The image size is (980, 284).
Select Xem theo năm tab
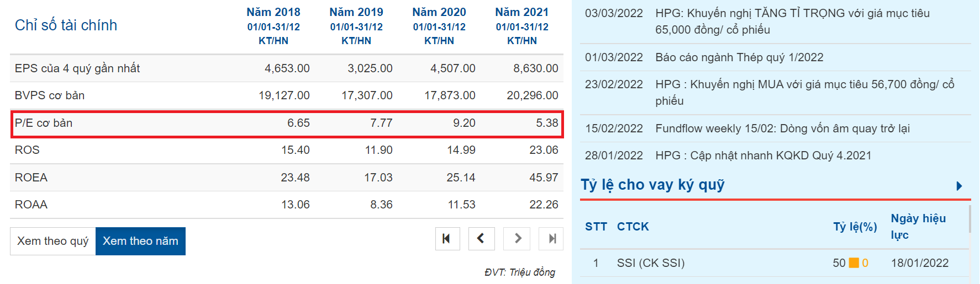pyautogui.click(x=140, y=241)
